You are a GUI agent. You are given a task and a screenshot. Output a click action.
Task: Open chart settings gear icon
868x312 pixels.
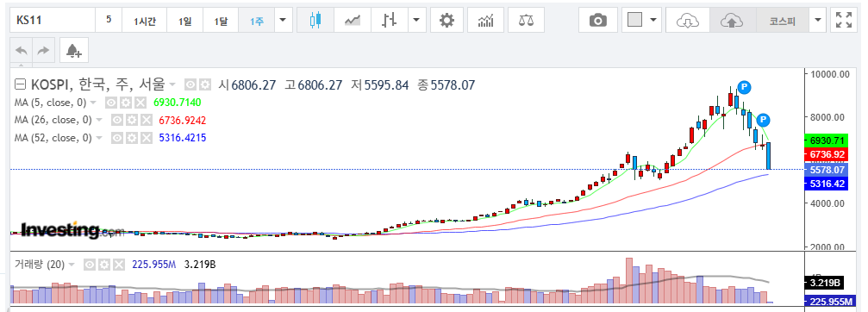pos(446,21)
